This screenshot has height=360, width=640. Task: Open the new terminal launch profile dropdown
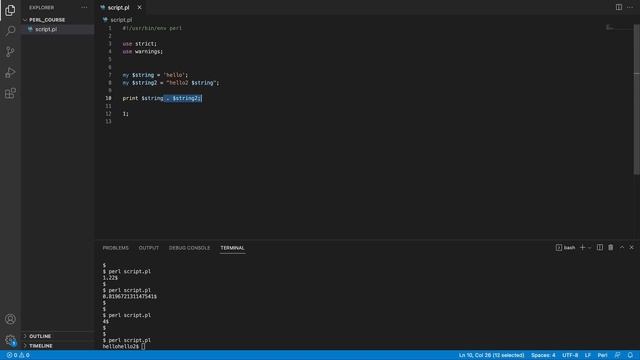(589, 248)
